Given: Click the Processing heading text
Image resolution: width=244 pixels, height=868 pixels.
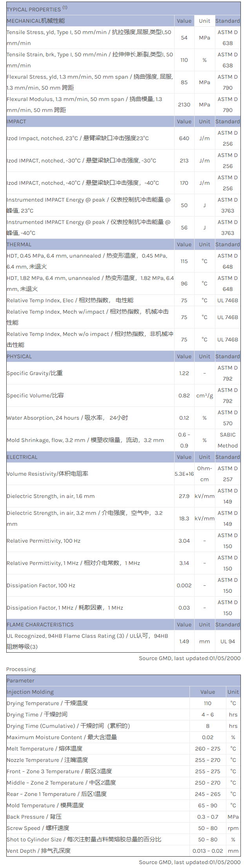Looking at the screenshot, I should pos(21,669).
